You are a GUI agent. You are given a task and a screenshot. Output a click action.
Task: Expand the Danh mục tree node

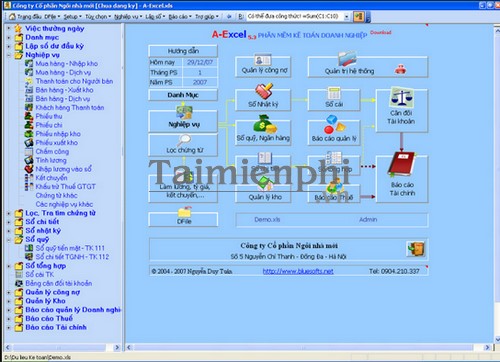coord(9,37)
